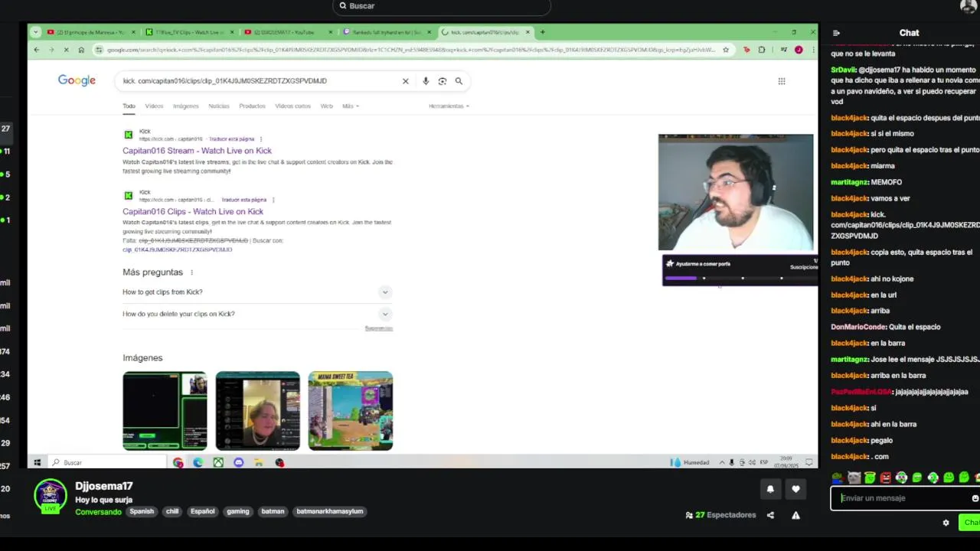Switch to the Noticias results tab
980x551 pixels.
point(218,106)
